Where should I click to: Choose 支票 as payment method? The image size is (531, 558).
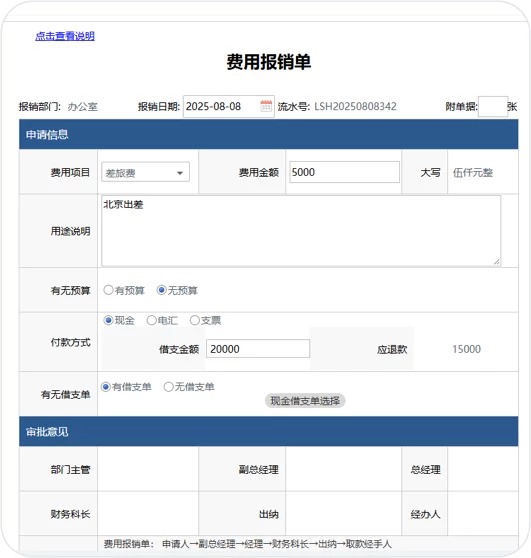click(195, 320)
